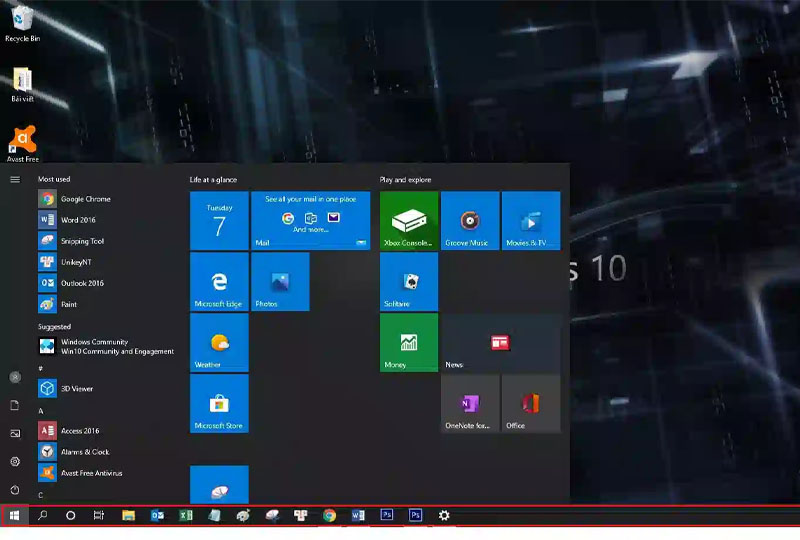
Task: Open Snipping Tool icon on the taskbar
Action: [272, 516]
